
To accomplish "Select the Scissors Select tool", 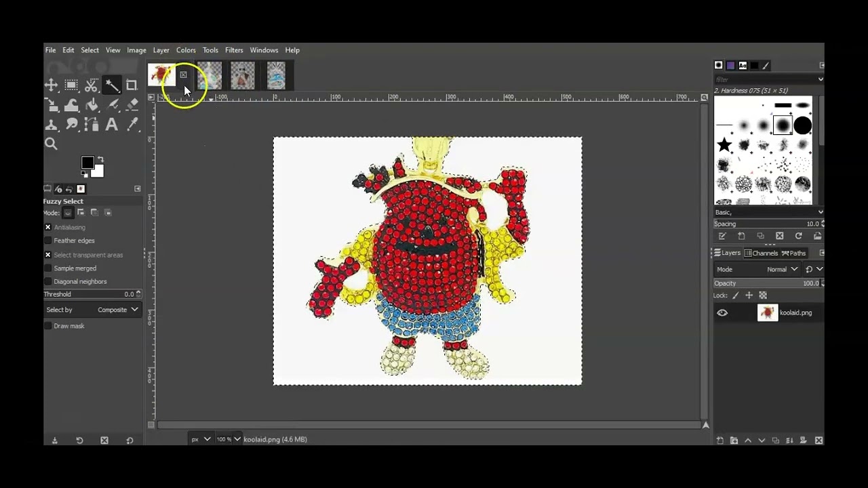I will click(92, 85).
